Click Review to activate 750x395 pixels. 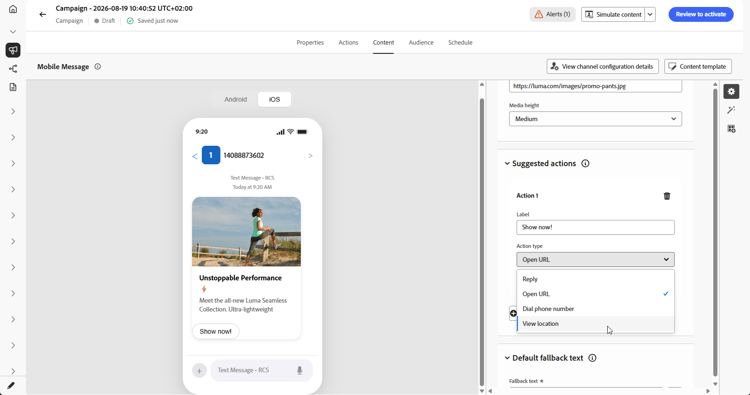[701, 14]
